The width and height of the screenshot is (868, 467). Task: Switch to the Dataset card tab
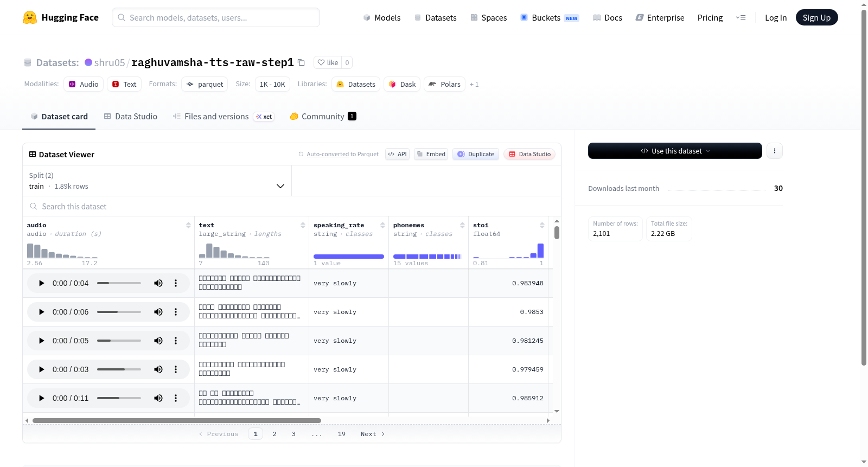point(59,116)
